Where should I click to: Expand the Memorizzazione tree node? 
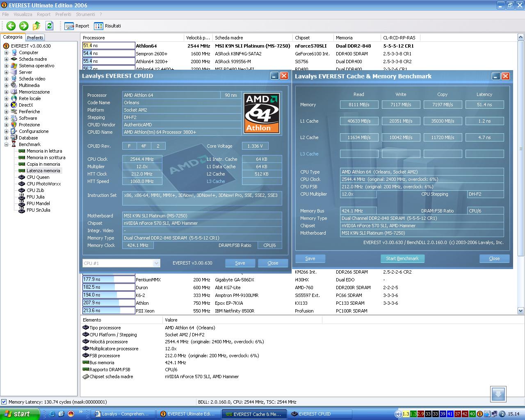(x=6, y=92)
